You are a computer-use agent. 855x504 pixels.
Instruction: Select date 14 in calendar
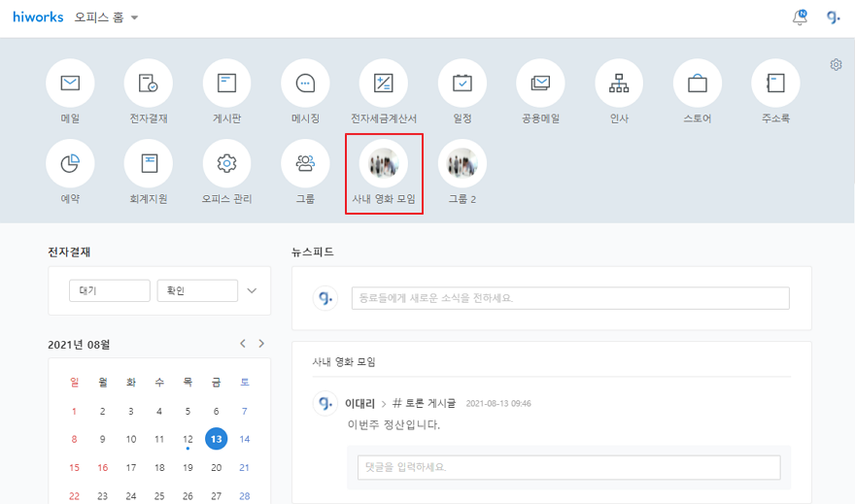click(x=244, y=439)
